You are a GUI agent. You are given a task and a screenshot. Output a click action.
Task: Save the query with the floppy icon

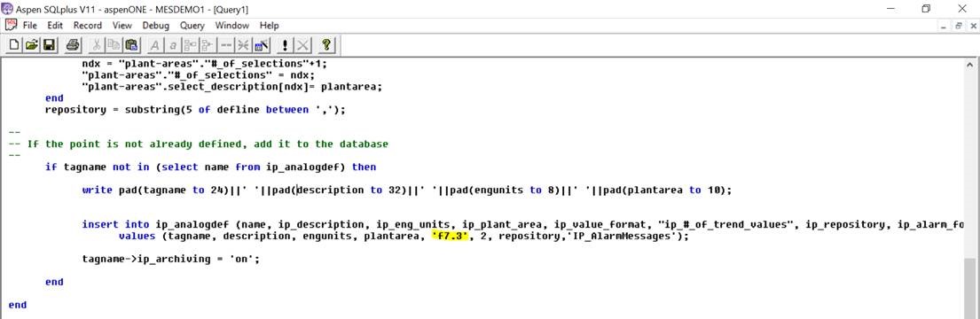tap(49, 45)
